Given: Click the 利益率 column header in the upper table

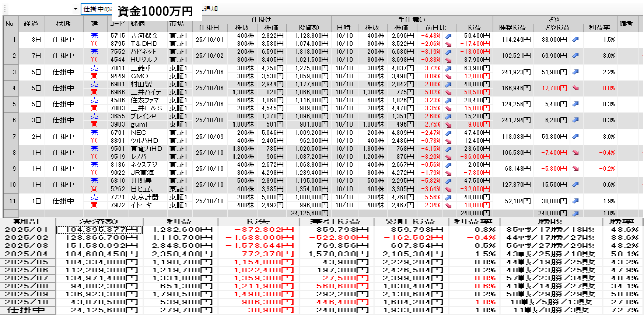Looking at the screenshot, I should tap(599, 27).
